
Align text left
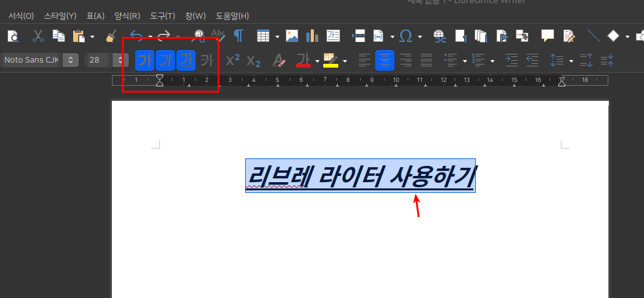tap(364, 61)
